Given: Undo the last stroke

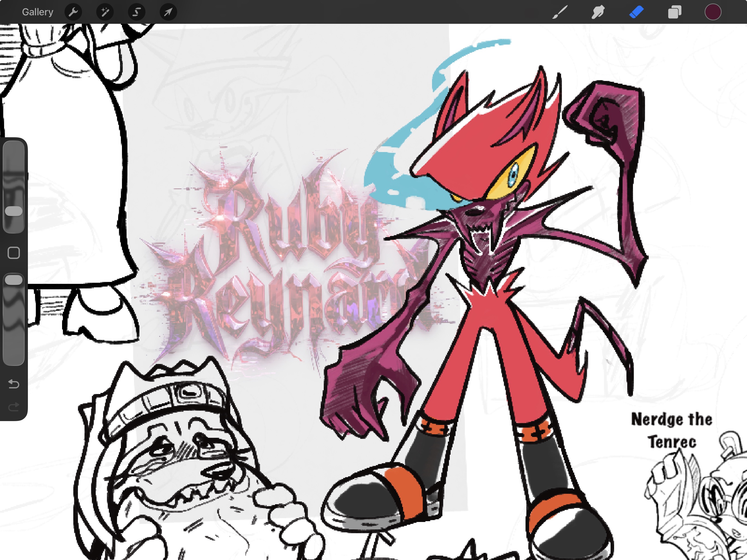Looking at the screenshot, I should coord(13,384).
